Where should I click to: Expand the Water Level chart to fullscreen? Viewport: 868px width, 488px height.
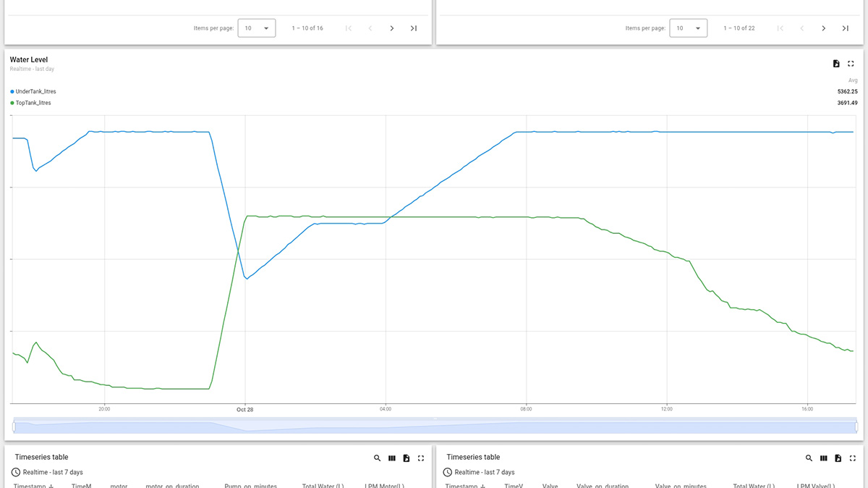tap(851, 63)
